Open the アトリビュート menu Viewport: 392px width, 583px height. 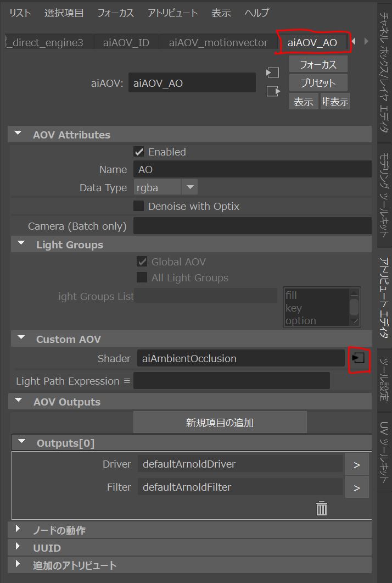[173, 13]
